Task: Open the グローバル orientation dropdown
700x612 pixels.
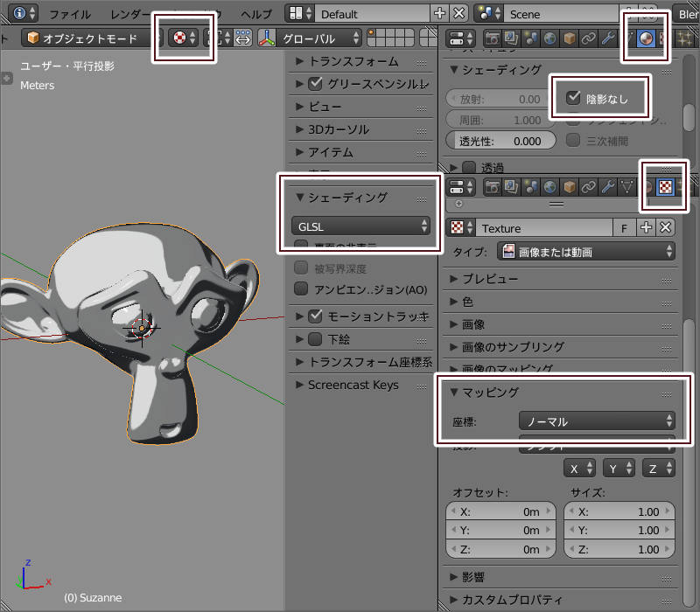Action: pyautogui.click(x=318, y=38)
